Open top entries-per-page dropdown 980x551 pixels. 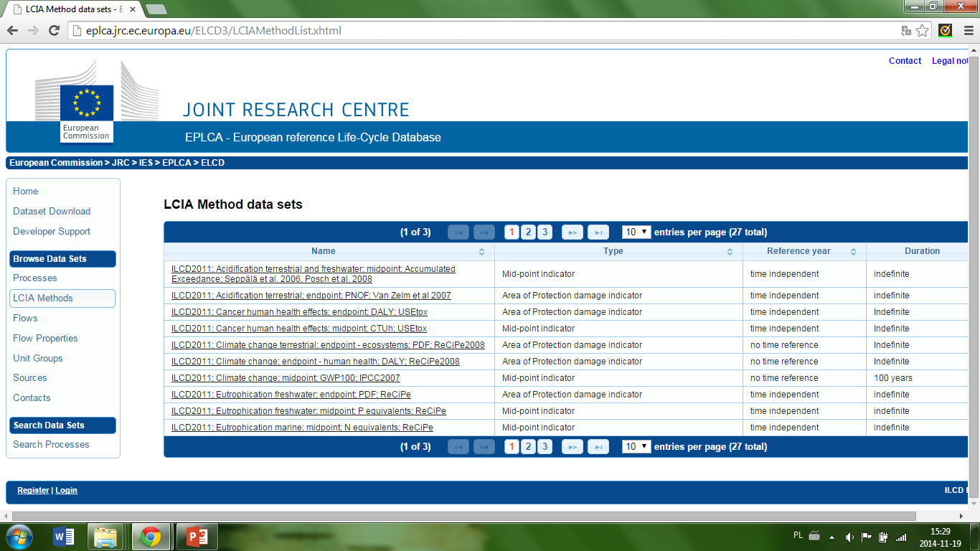click(x=636, y=232)
